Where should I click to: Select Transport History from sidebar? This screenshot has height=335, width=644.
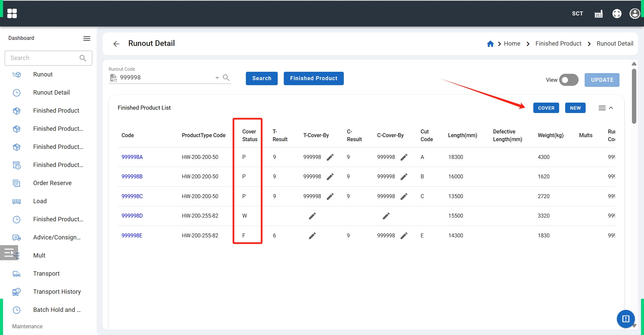pyautogui.click(x=57, y=292)
